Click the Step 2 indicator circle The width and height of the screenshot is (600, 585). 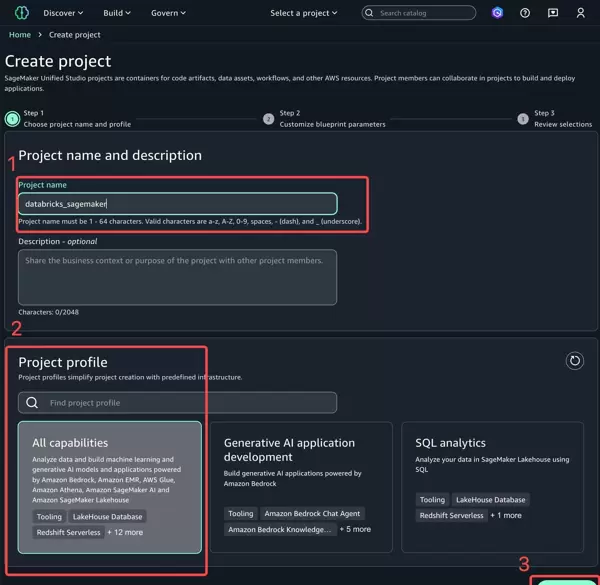click(x=268, y=118)
